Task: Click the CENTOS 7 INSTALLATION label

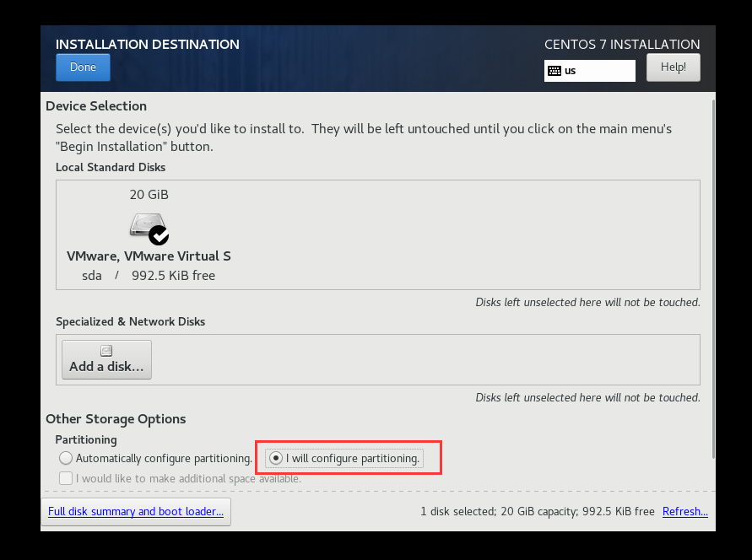Action: point(622,45)
